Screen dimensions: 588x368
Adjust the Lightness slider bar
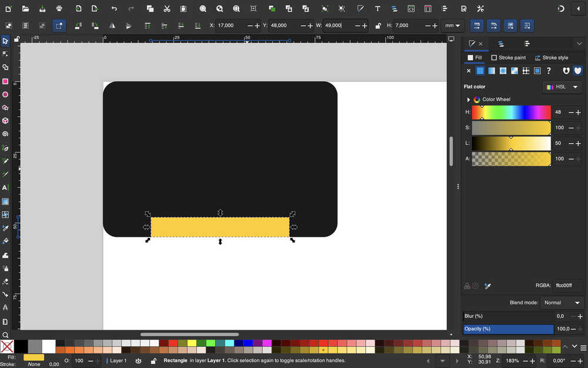511,144
